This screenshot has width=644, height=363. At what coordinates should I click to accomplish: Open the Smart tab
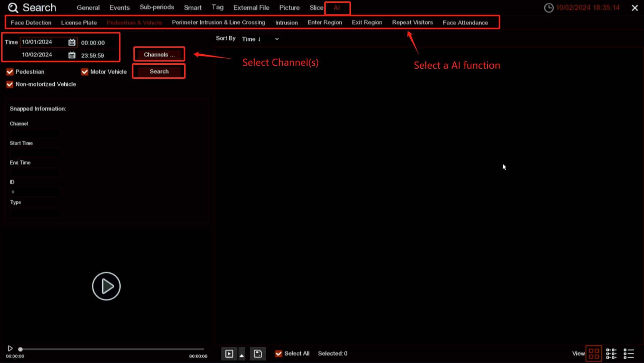tap(193, 8)
